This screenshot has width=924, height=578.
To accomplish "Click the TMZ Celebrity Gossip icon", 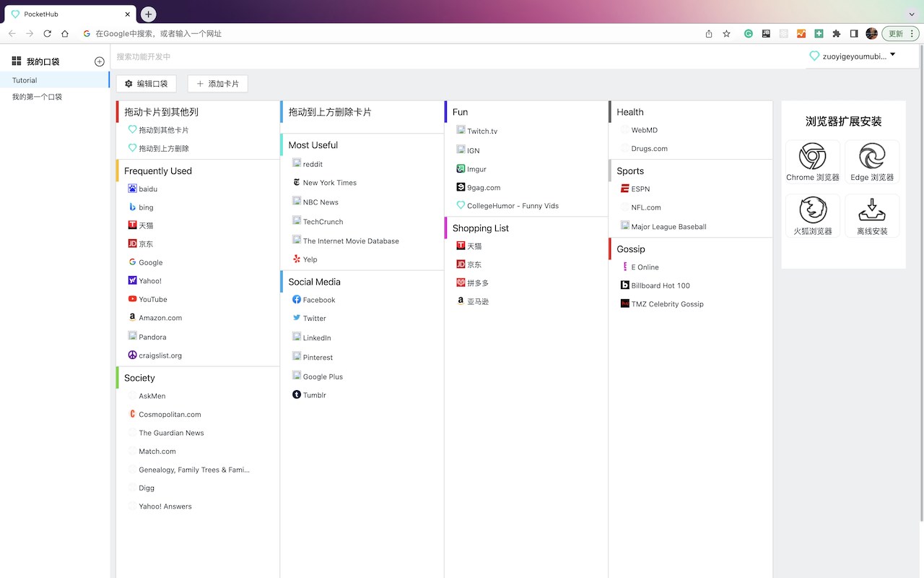I will click(625, 303).
